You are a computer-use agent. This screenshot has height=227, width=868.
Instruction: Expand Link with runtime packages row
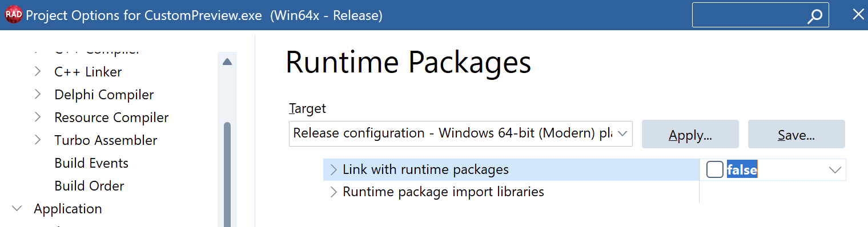tap(333, 170)
